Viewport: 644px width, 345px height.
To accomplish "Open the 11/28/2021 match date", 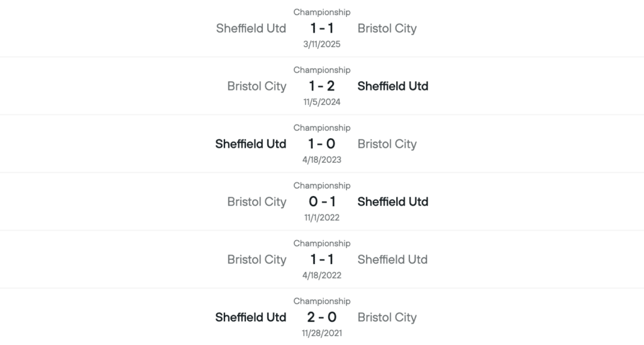I will [x=322, y=333].
